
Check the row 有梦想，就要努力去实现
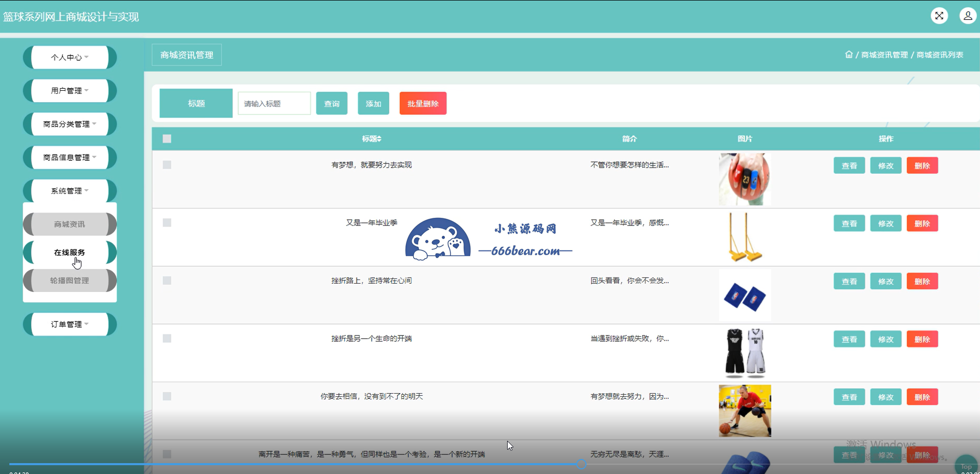[167, 164]
